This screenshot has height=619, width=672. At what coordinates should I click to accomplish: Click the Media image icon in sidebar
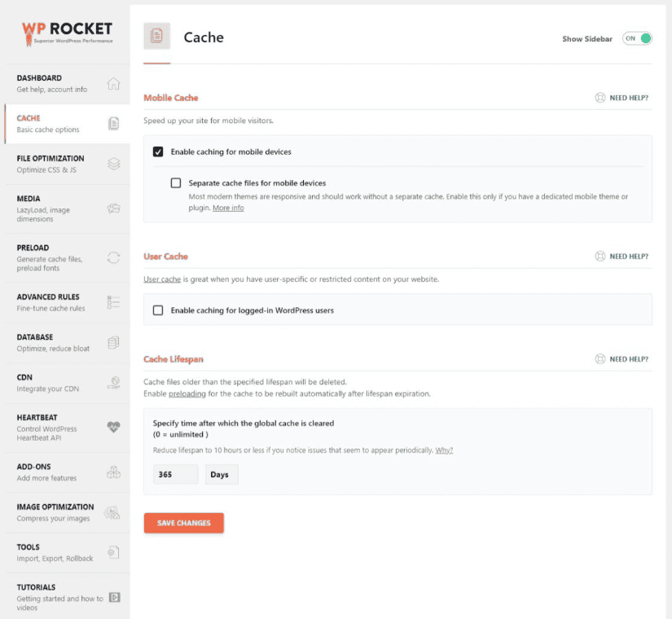pyautogui.click(x=113, y=209)
